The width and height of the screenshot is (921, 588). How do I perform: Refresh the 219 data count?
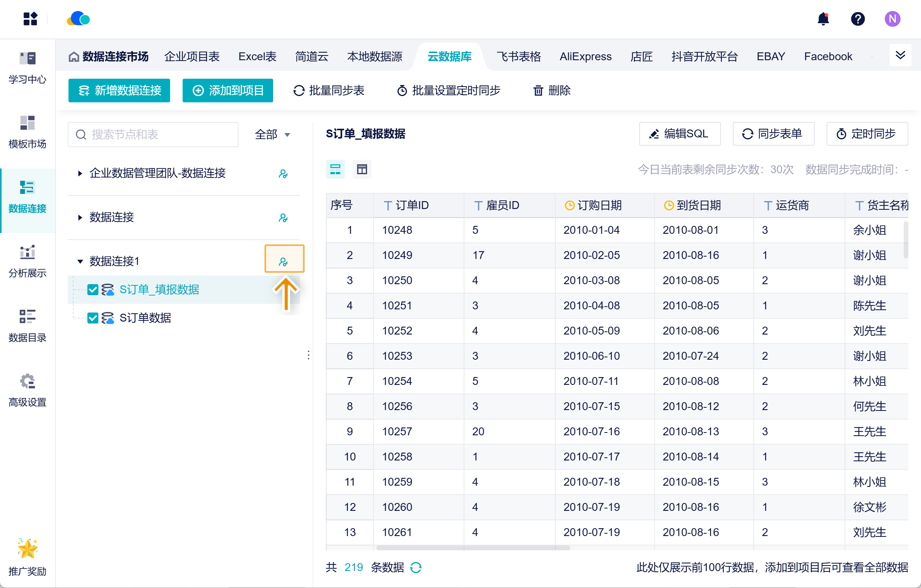(416, 567)
